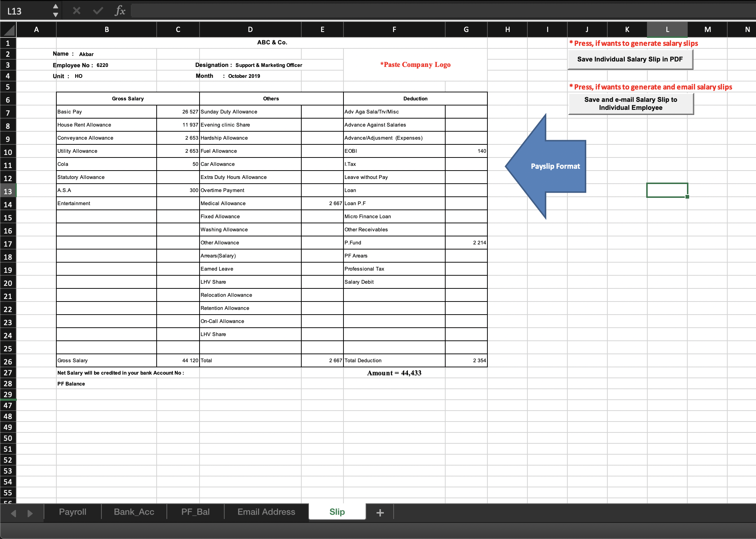The image size is (756, 539).
Task: Click the *Paste Company Logo placeholder
Action: pos(415,64)
